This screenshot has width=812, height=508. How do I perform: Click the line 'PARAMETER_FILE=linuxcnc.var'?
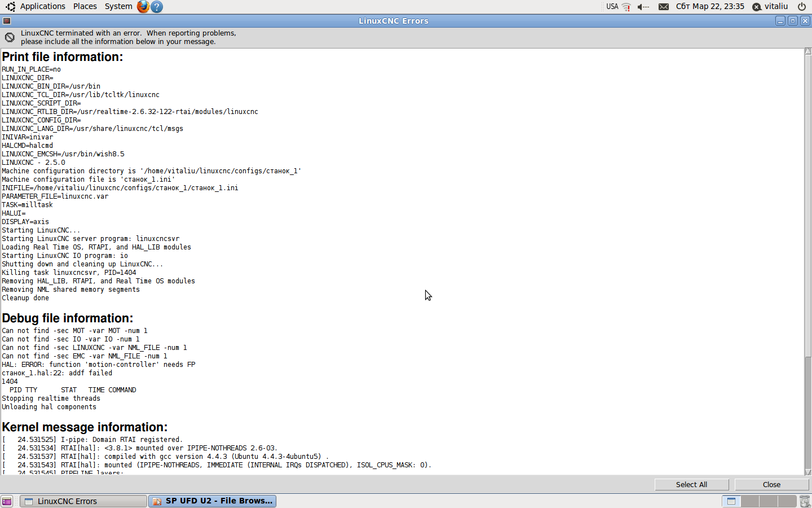(x=55, y=196)
